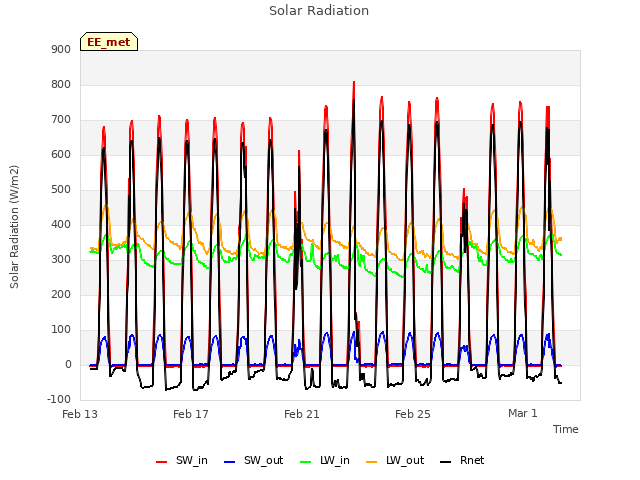This screenshot has height=480, width=640.
Task: Select the Feb 13 x-axis tick label
Action: pyautogui.click(x=80, y=414)
